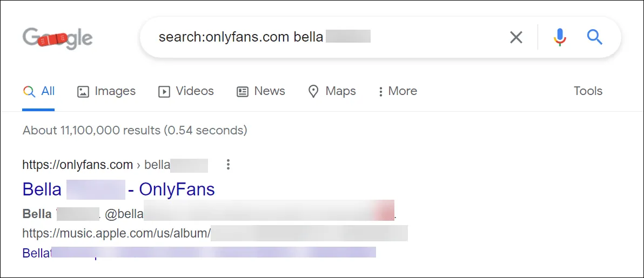Screen dimensions: 644x278
Task: Select the All results tab
Action: click(x=48, y=91)
